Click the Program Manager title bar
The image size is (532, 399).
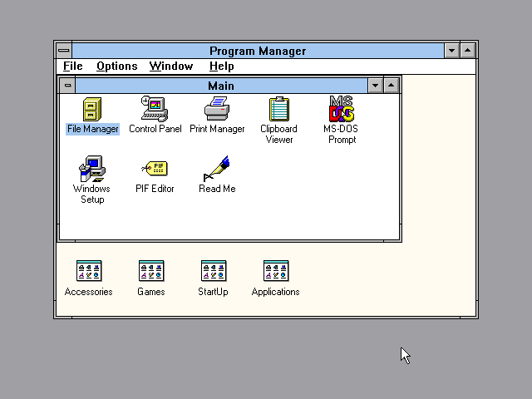[258, 51]
